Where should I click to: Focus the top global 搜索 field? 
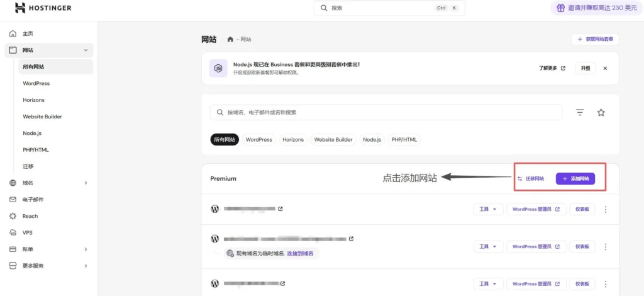(x=389, y=8)
